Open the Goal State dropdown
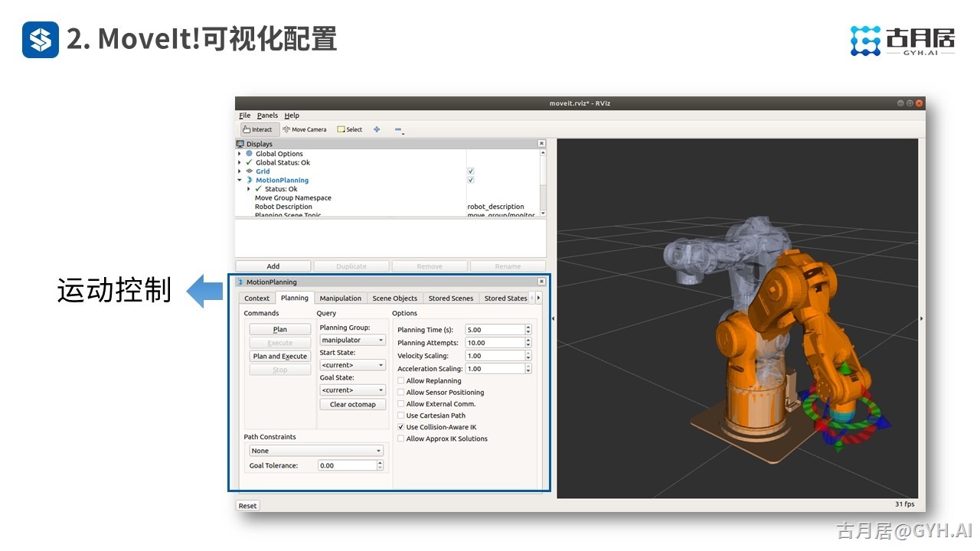Image resolution: width=980 pixels, height=551 pixels. tap(352, 390)
